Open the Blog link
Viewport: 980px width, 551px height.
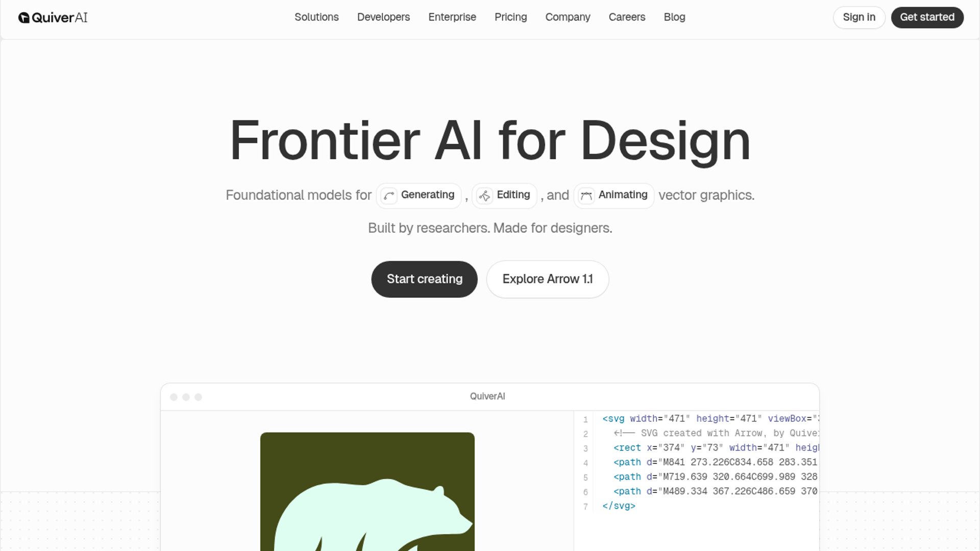[x=674, y=17]
